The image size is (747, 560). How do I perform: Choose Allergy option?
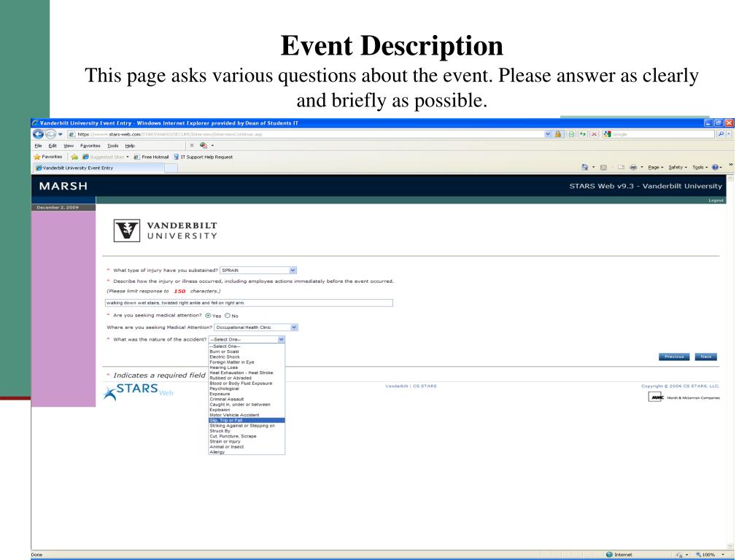tap(247, 452)
